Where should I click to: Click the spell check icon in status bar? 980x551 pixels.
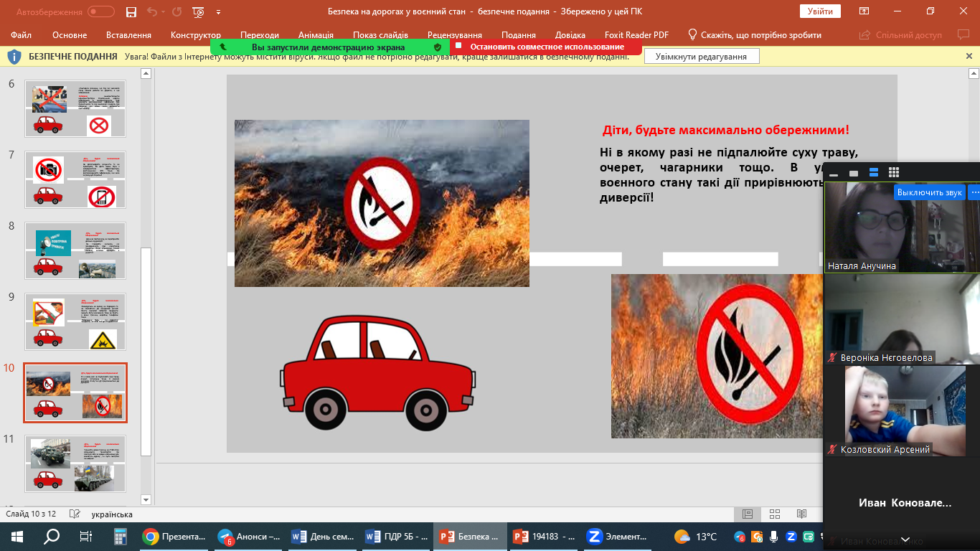click(74, 514)
